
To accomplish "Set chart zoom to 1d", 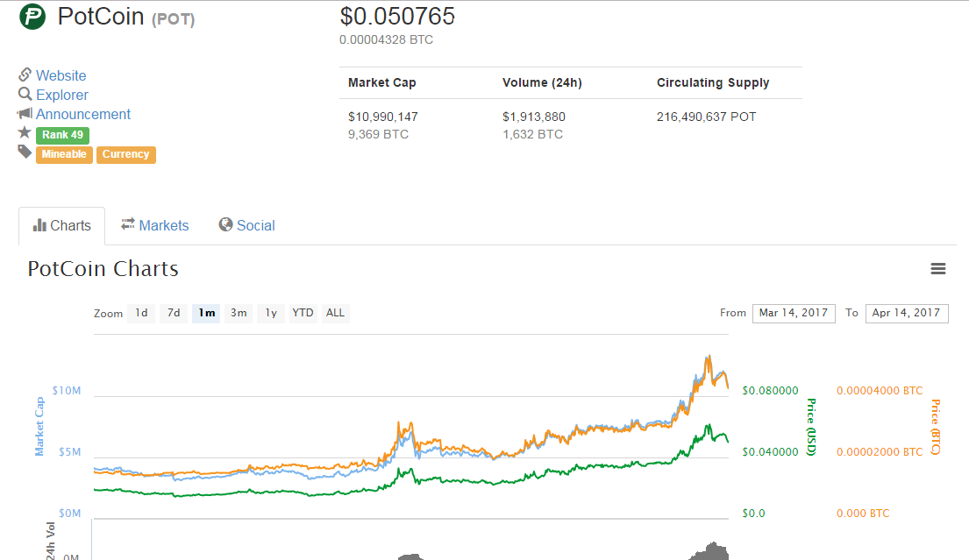I will tap(141, 313).
